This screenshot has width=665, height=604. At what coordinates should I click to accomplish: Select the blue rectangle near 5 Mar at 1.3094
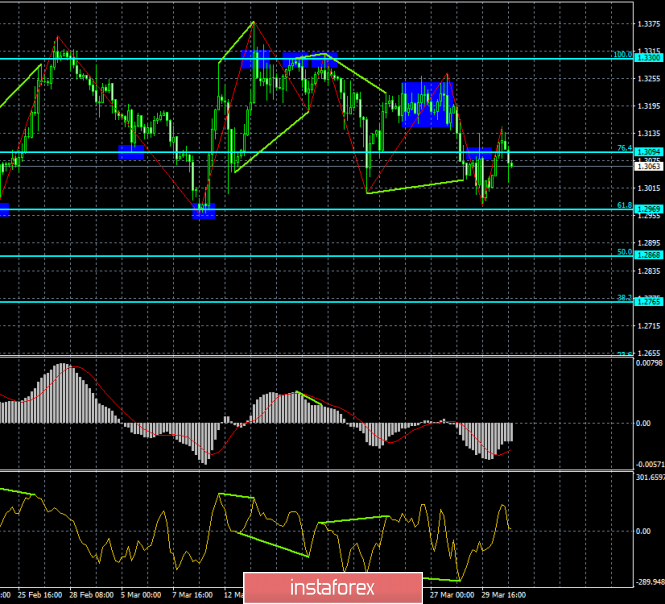[x=131, y=152]
